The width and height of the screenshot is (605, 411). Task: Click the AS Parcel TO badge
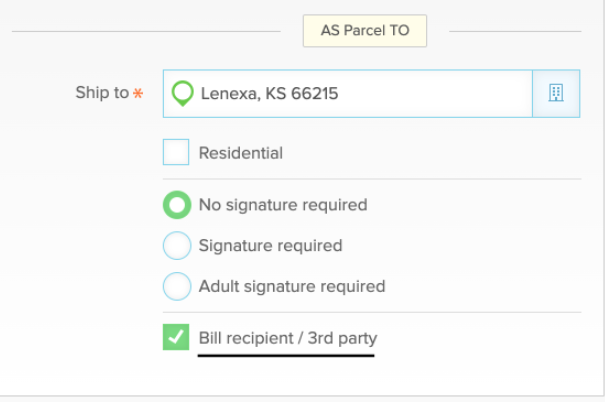tap(365, 31)
